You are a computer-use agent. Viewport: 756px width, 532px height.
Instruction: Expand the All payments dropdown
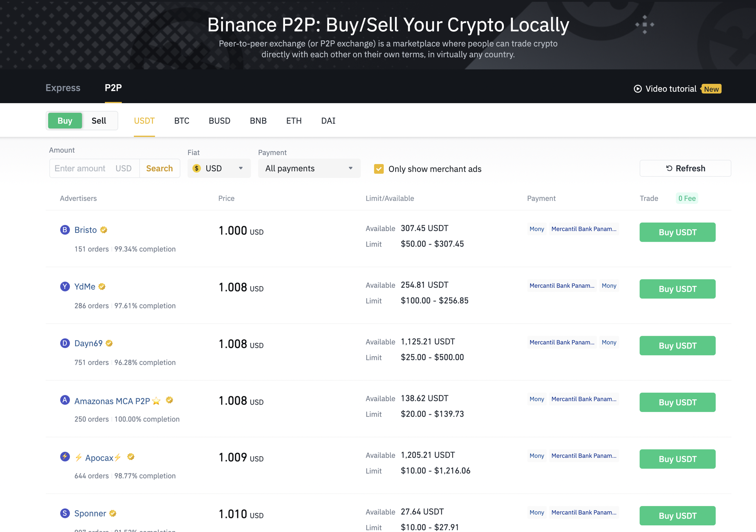(x=309, y=168)
